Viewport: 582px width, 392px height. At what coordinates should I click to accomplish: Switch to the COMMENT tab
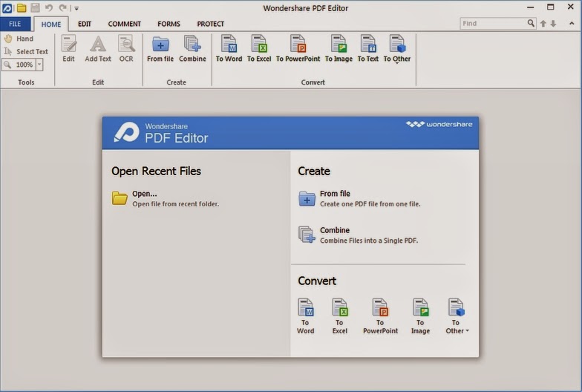click(125, 24)
